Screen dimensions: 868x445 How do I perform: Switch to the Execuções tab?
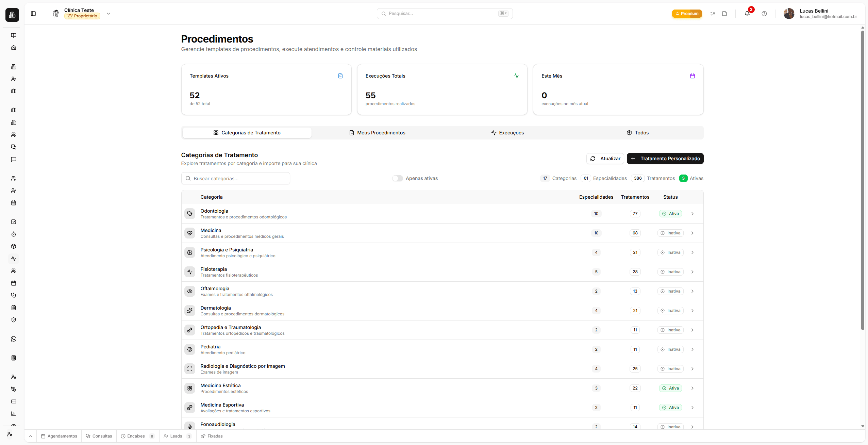(507, 132)
